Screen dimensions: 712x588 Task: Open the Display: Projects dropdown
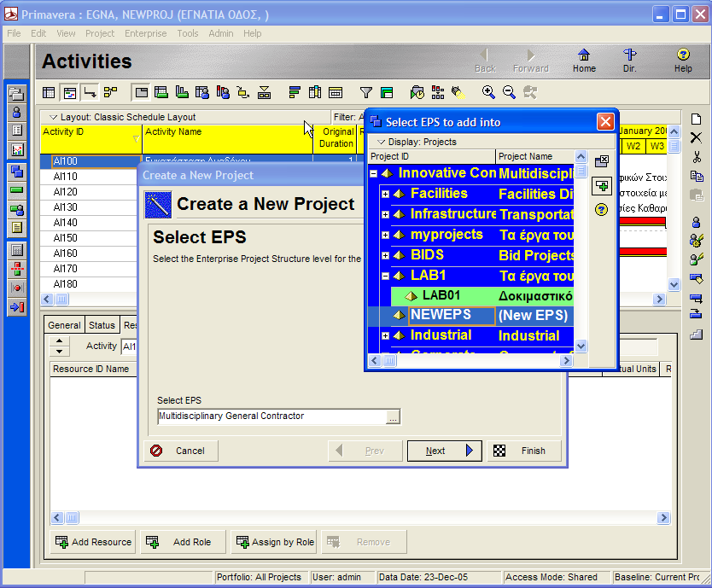pyautogui.click(x=417, y=142)
